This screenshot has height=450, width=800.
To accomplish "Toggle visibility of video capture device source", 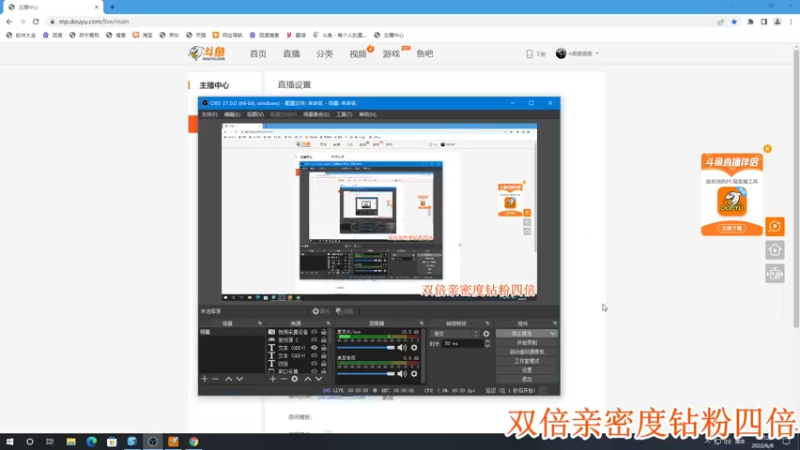I will click(x=314, y=332).
